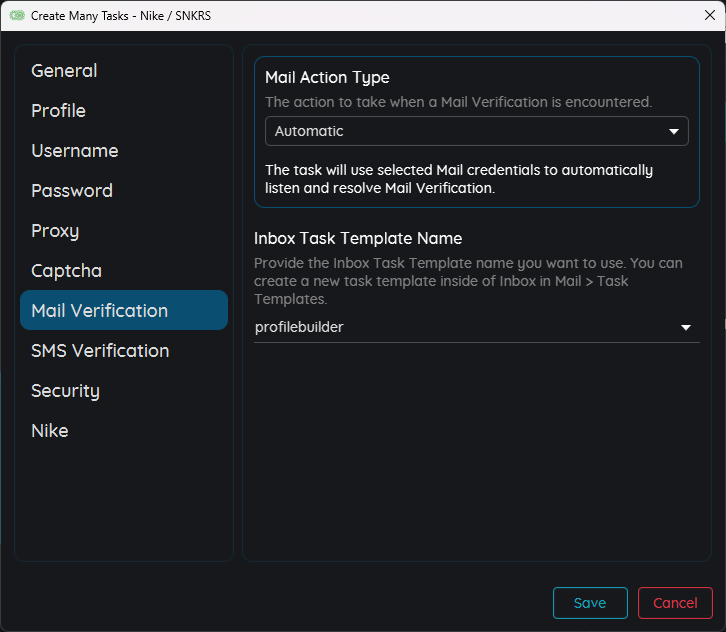Go to the Username section

pyautogui.click(x=75, y=151)
